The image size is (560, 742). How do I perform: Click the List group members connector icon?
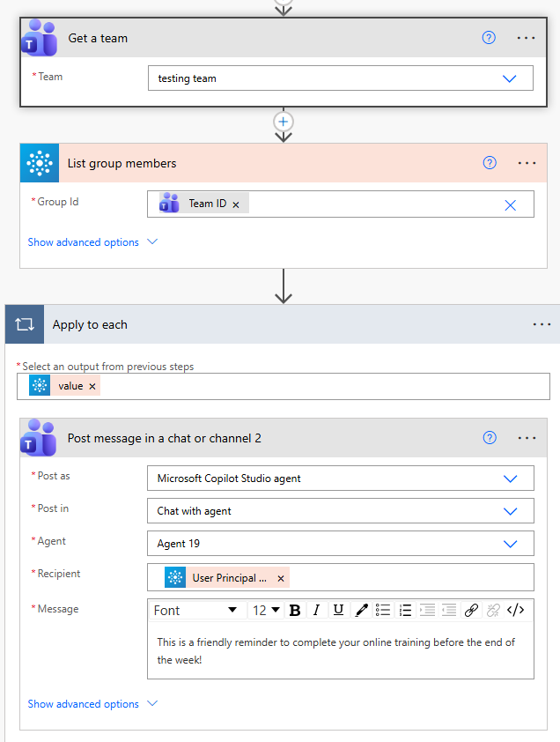[40, 163]
